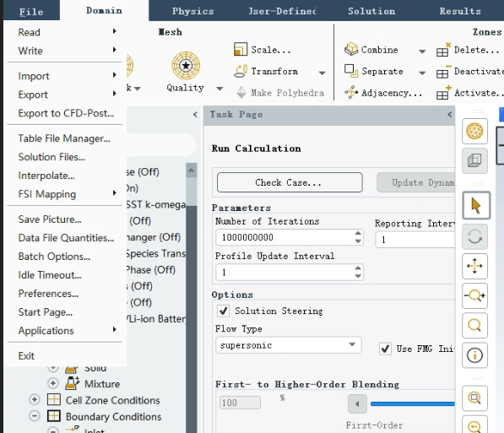
Task: Click the pan/translate four-arrow view tool
Action: coord(474,266)
